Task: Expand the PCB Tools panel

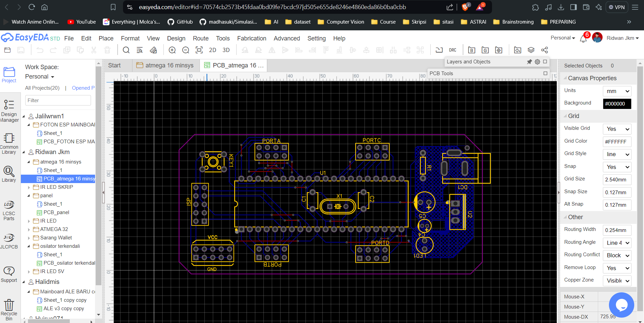Action: point(545,73)
